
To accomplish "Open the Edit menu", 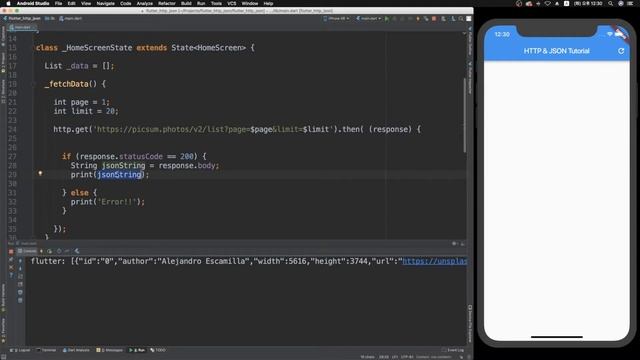I will (71, 3).
